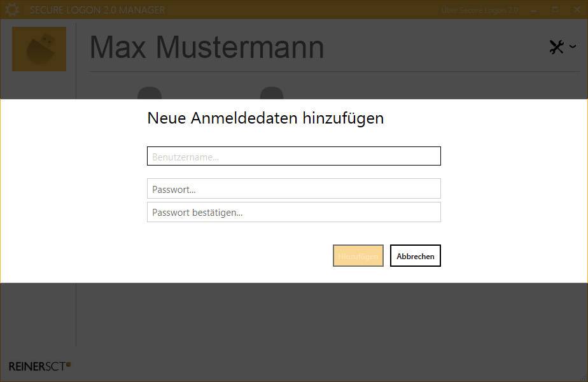
Task: Cancel the dialog with Abbrechen
Action: click(415, 256)
